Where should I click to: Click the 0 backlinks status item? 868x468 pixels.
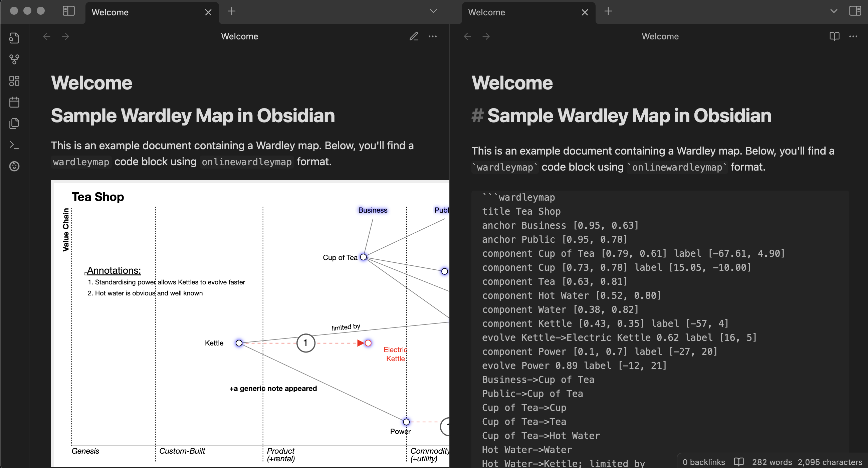coord(703,462)
